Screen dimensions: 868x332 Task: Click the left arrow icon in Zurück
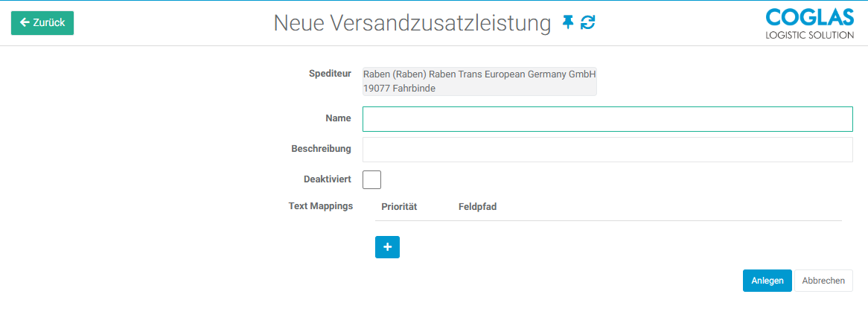coord(25,23)
